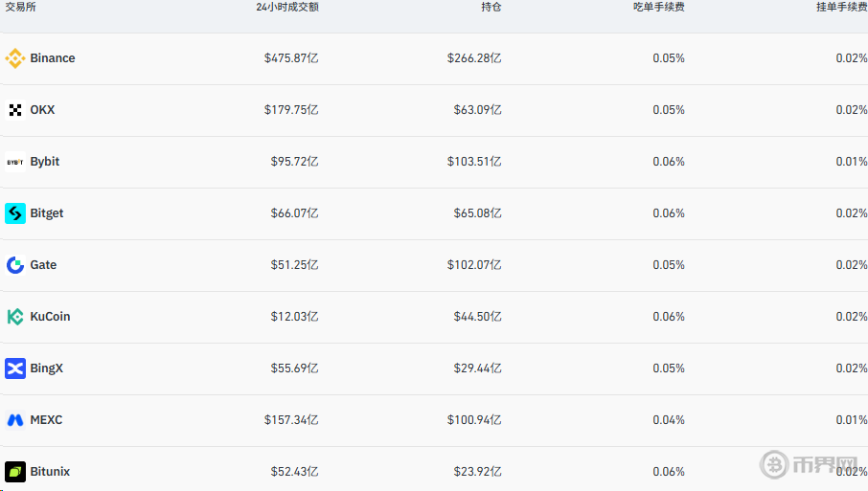Open the Bybit exchange name
The image size is (868, 491).
45,162
